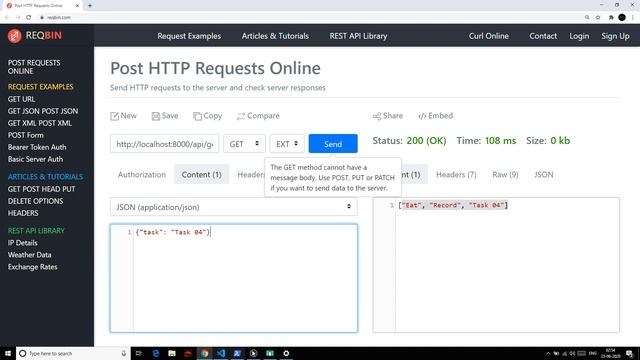Open the JSON (application/json) content type dropdown
This screenshot has width=640, height=360.
click(x=233, y=207)
